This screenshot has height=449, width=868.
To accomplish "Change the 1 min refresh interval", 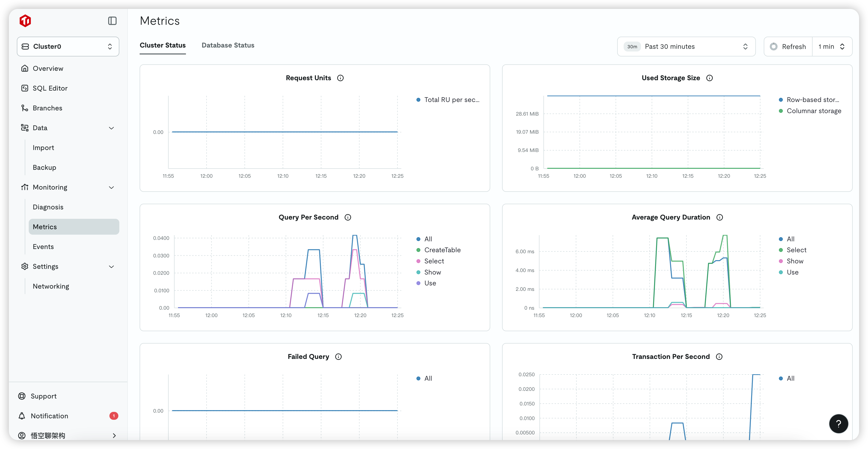I will [x=831, y=47].
